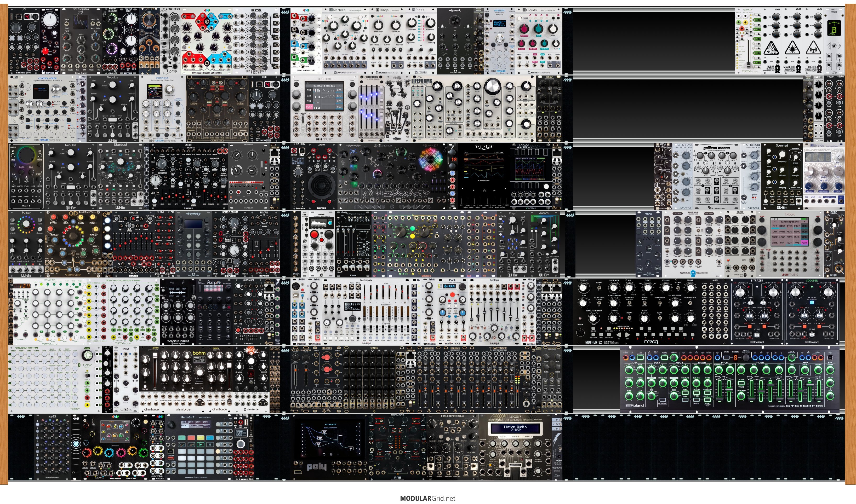Click the Mother-32 CUTOFF knob
The image size is (856, 504).
pos(648,288)
